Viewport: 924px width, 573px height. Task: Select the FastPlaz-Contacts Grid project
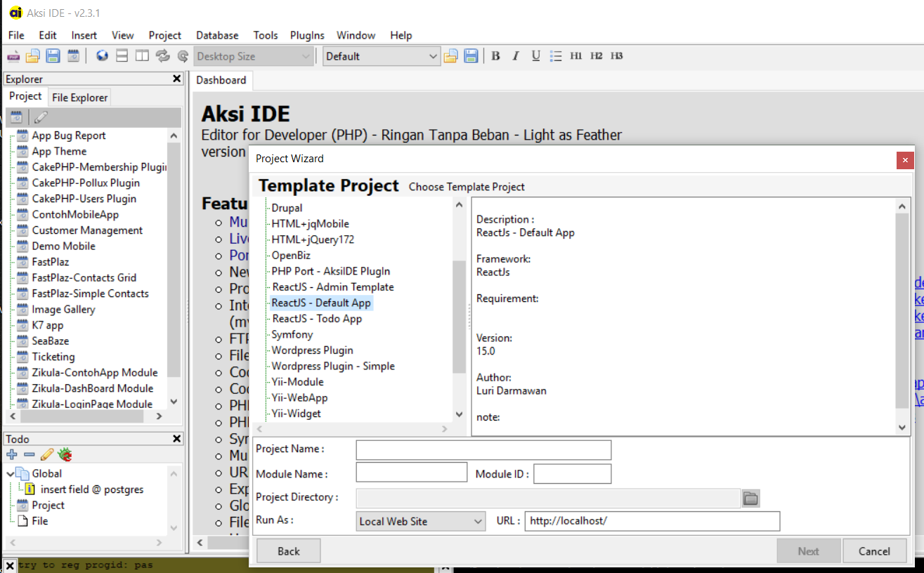[x=84, y=278]
